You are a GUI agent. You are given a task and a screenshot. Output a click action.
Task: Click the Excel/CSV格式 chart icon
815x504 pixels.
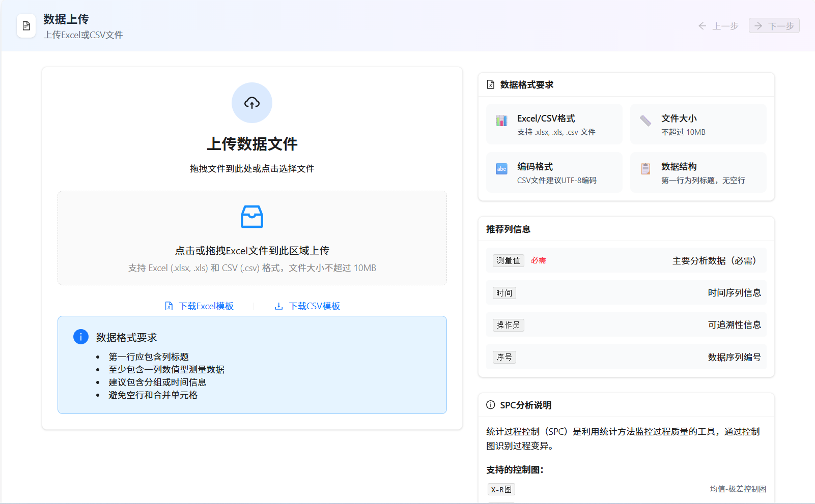pyautogui.click(x=501, y=121)
